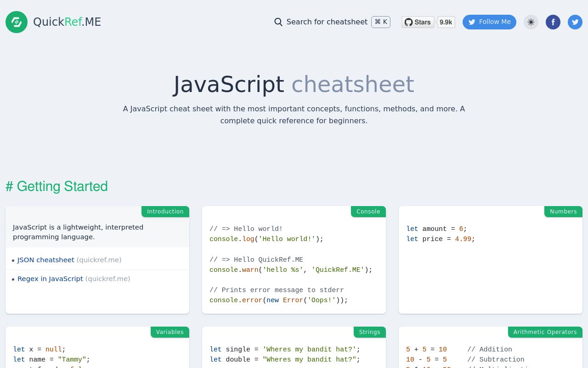Screen dimensions: 588x368
Task: Click the 9.9k star count badge
Action: coord(446,22)
